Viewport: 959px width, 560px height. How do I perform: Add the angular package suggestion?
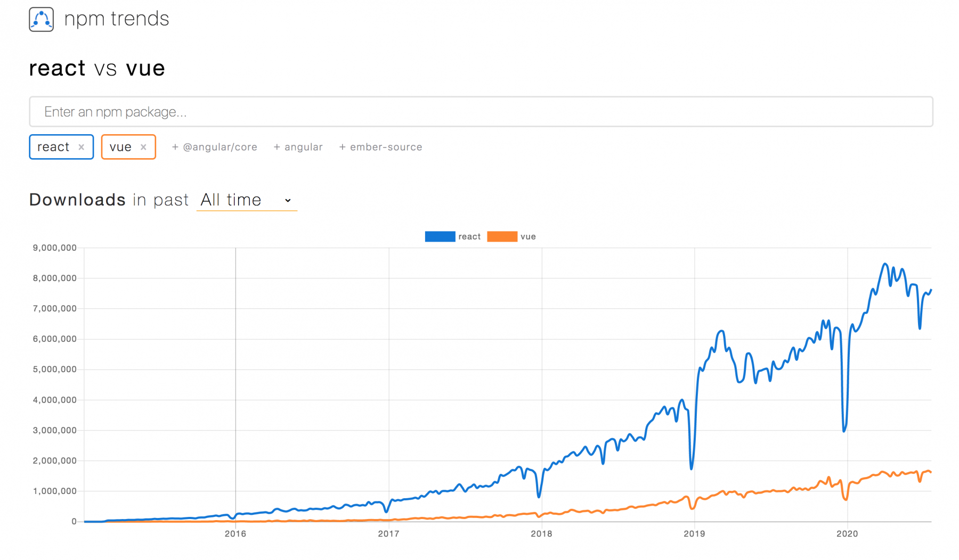(x=298, y=147)
